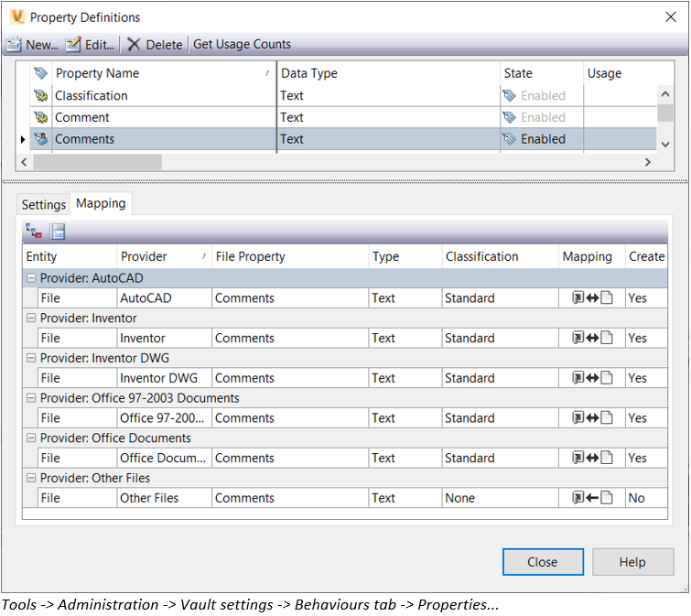The width and height of the screenshot is (691, 616).
Task: Click the Office Docum... provider cell
Action: point(164,458)
